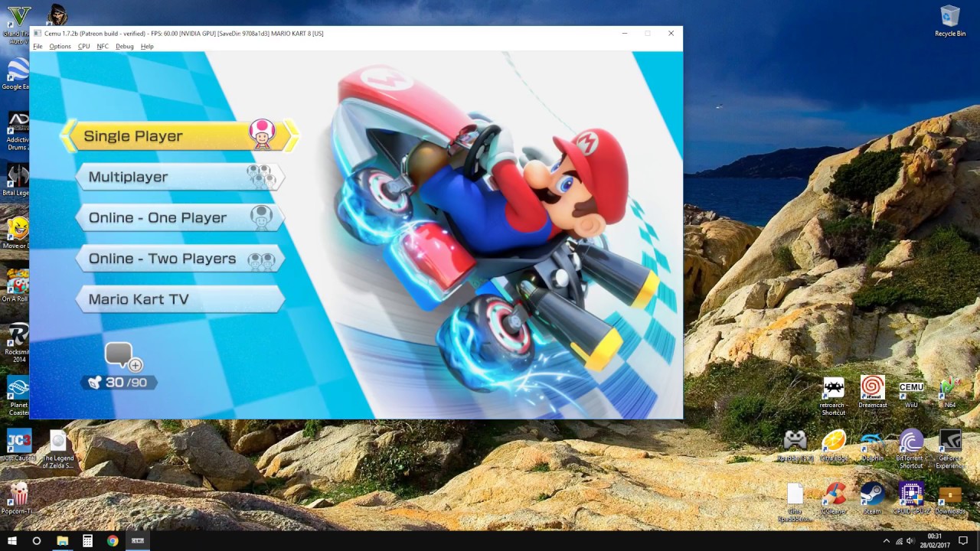Image resolution: width=980 pixels, height=551 pixels.
Task: Select the Grand Theft Auto V shortcut
Action: [x=17, y=24]
